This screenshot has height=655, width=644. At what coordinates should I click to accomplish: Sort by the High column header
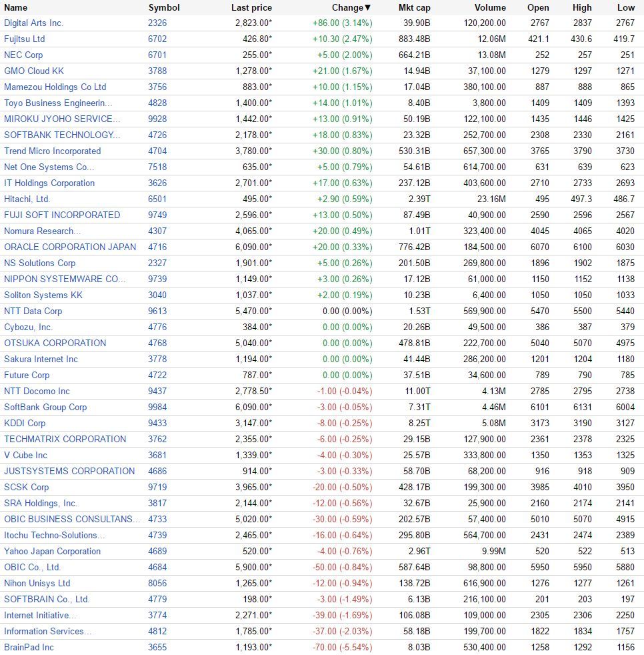point(582,7)
